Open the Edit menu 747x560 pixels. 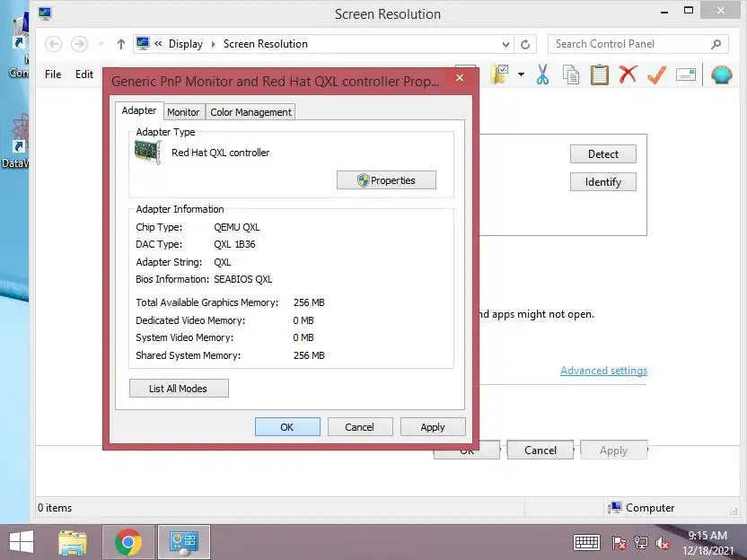84,74
